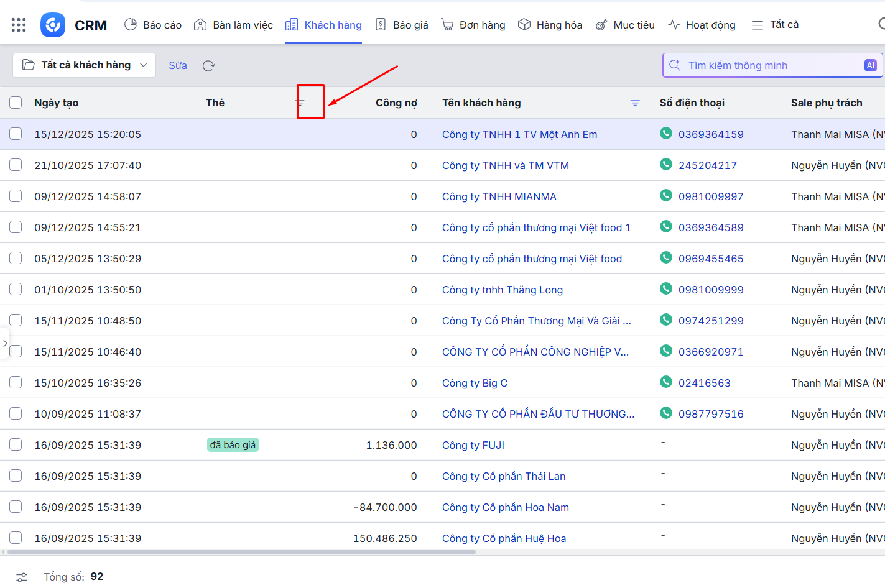Click phone icon beside 02416563
This screenshot has height=588, width=885.
click(x=665, y=382)
